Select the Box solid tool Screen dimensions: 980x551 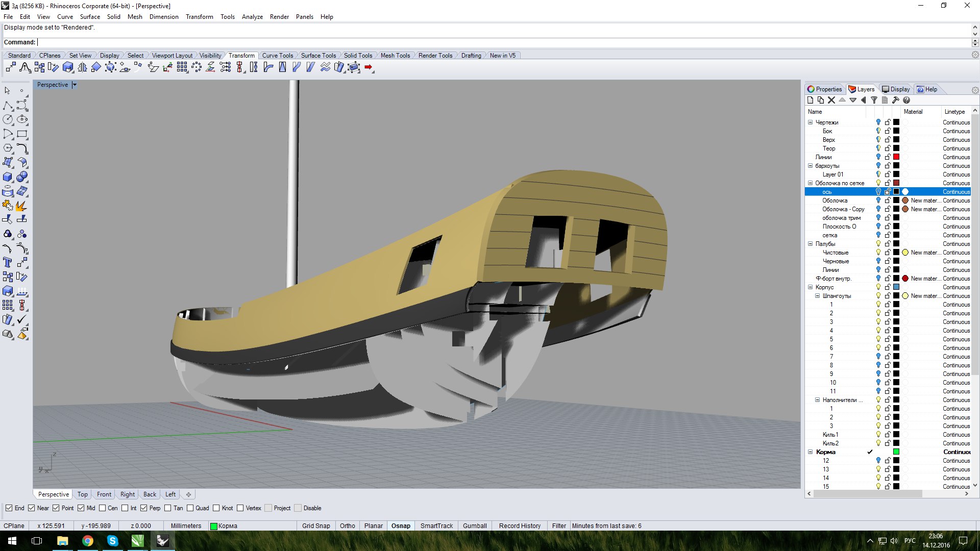(x=8, y=177)
